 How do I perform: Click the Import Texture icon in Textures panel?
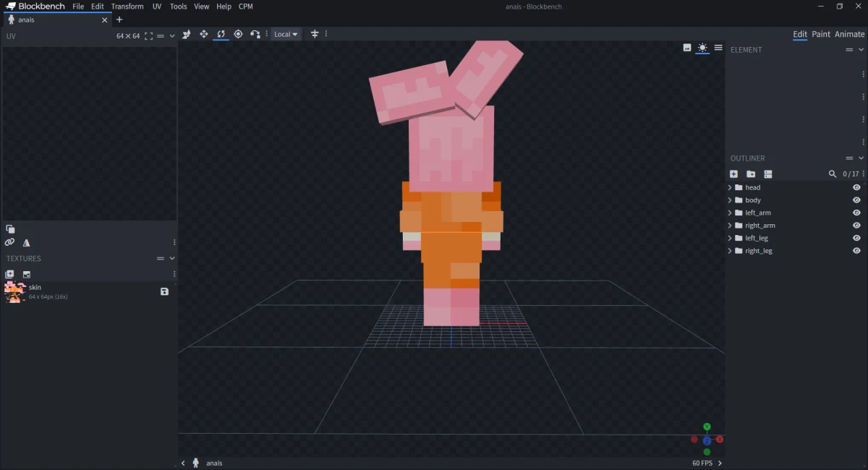click(x=27, y=274)
